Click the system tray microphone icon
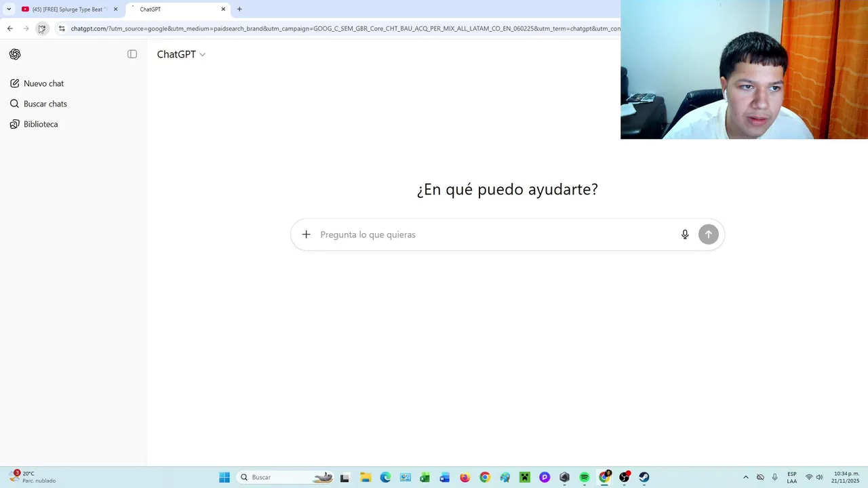The image size is (868, 488). pos(774,477)
